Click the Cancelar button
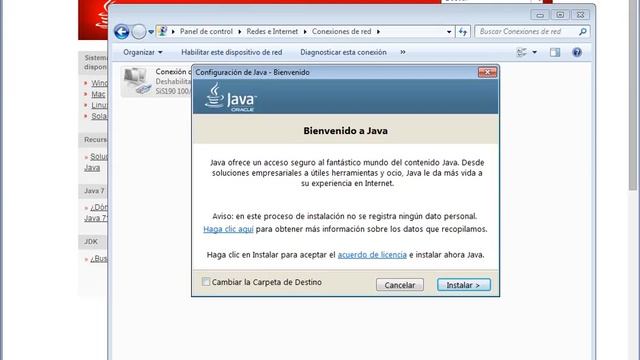The width and height of the screenshot is (640, 360). [400, 285]
